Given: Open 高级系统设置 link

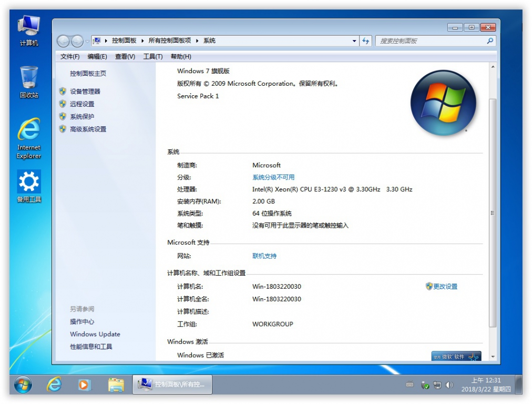Looking at the screenshot, I should (x=88, y=129).
